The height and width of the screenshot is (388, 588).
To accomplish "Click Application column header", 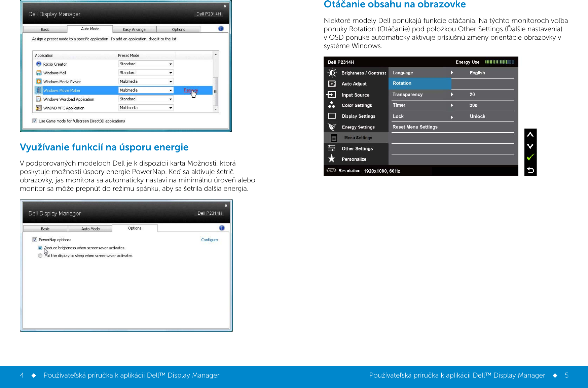I will (x=74, y=55).
